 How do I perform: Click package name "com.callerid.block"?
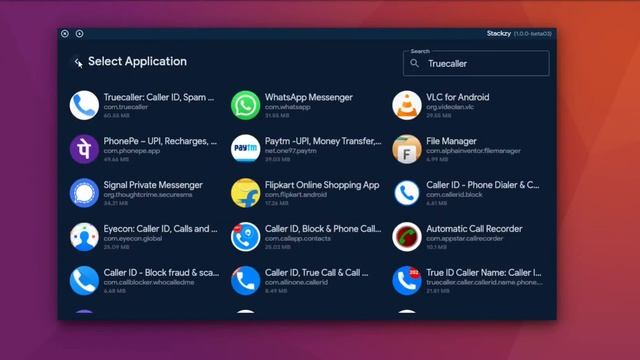pyautogui.click(x=454, y=195)
